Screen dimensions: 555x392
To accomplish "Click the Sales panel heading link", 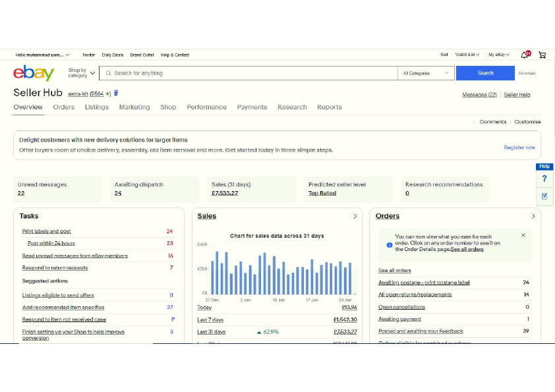I will [207, 216].
